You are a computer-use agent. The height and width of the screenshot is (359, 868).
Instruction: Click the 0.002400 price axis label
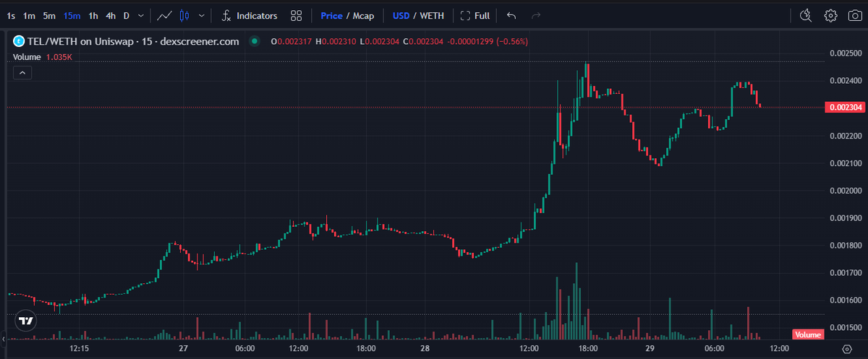(x=845, y=81)
